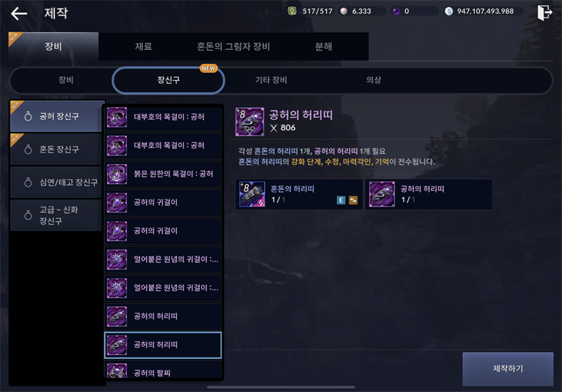
Task: Switch to the 재료 tab
Action: point(143,46)
